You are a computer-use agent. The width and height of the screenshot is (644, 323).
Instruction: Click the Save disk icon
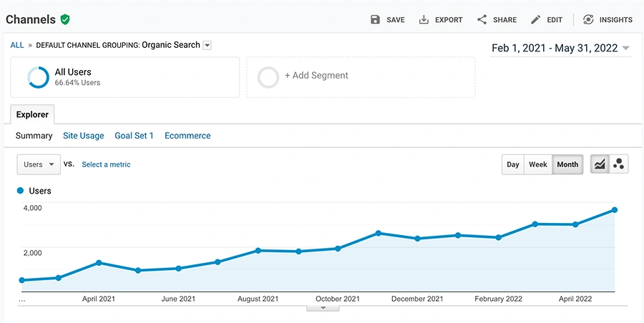click(376, 20)
